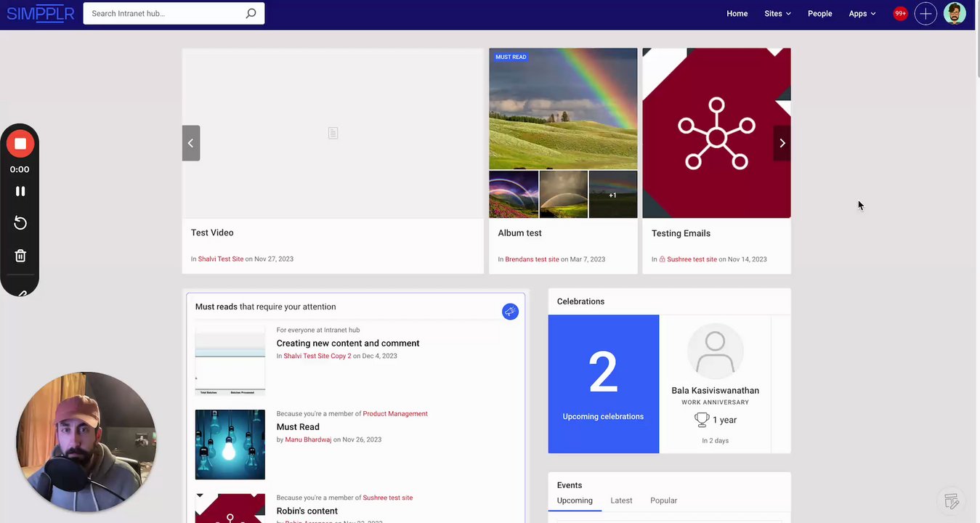Open the Testing Emails title
The height and width of the screenshot is (523, 980).
(681, 233)
